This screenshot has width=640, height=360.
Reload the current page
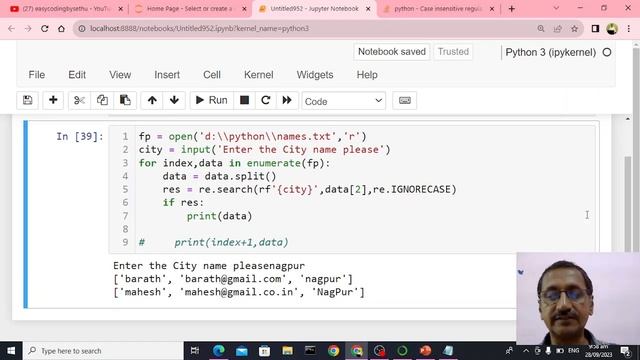(x=44, y=29)
